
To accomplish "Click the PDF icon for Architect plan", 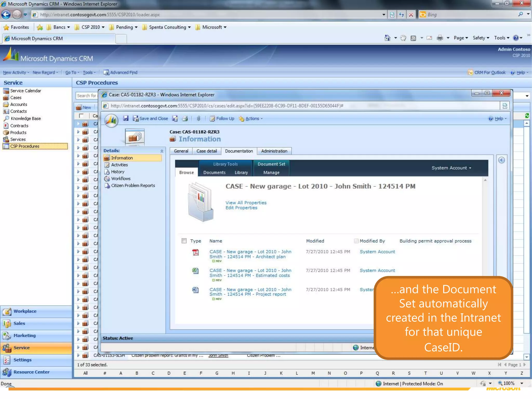I will tap(195, 252).
